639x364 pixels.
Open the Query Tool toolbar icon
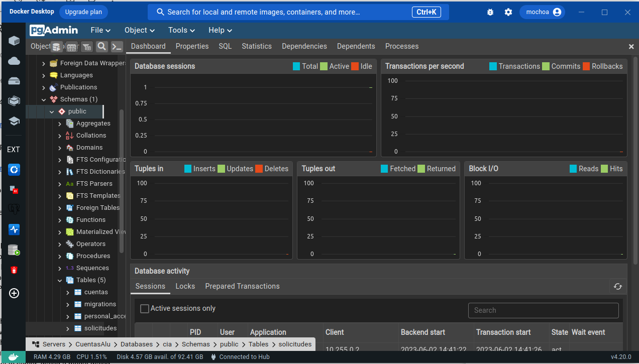pyautogui.click(x=56, y=47)
